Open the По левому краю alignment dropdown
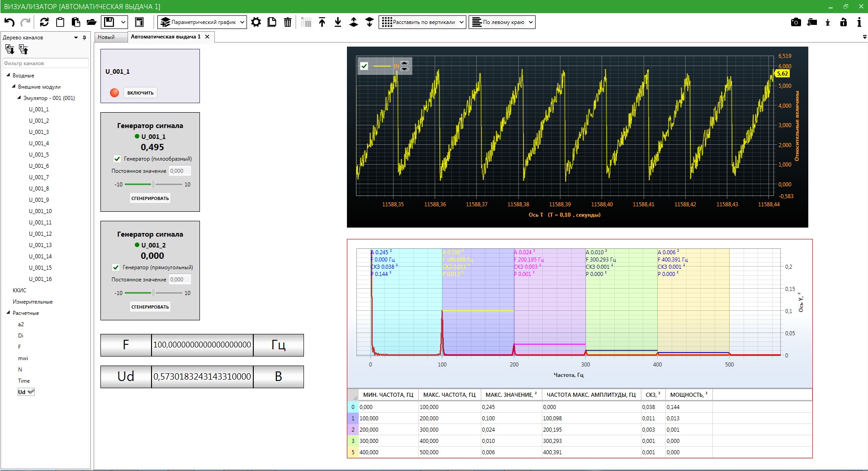The height and width of the screenshot is (471, 868). coord(502,22)
